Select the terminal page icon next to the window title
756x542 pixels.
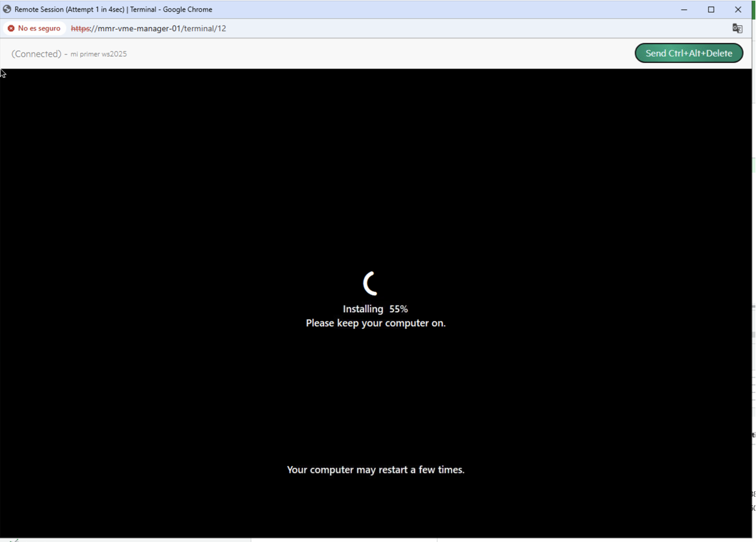(6, 9)
